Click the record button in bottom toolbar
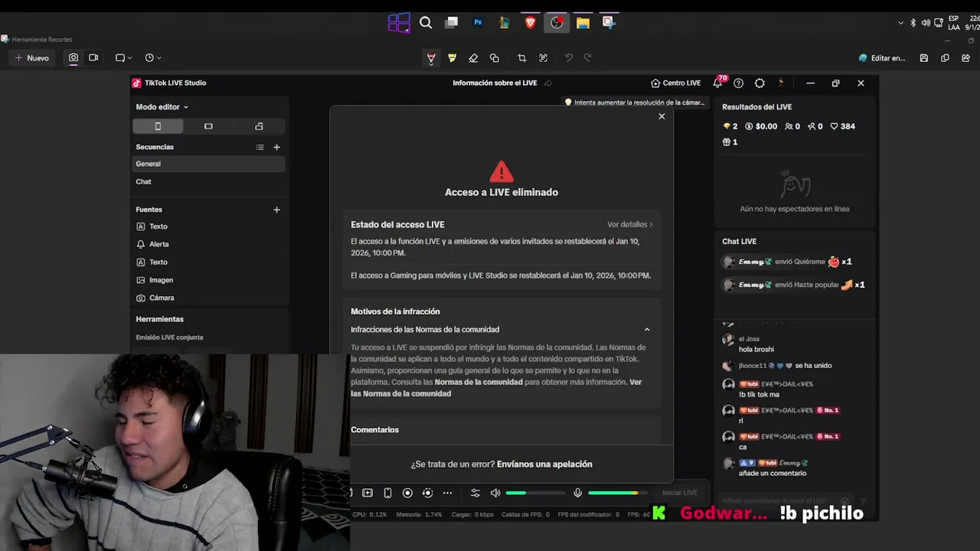The width and height of the screenshot is (980, 551). [407, 493]
